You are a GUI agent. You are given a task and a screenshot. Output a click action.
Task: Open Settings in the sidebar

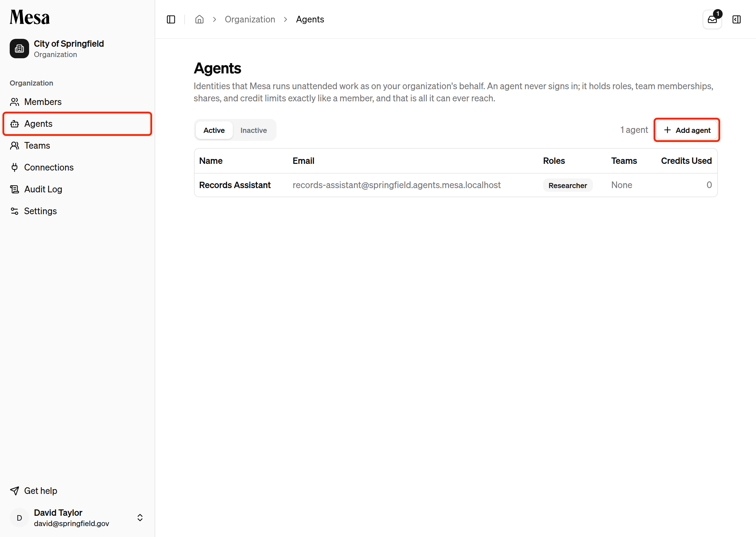[x=77, y=211]
